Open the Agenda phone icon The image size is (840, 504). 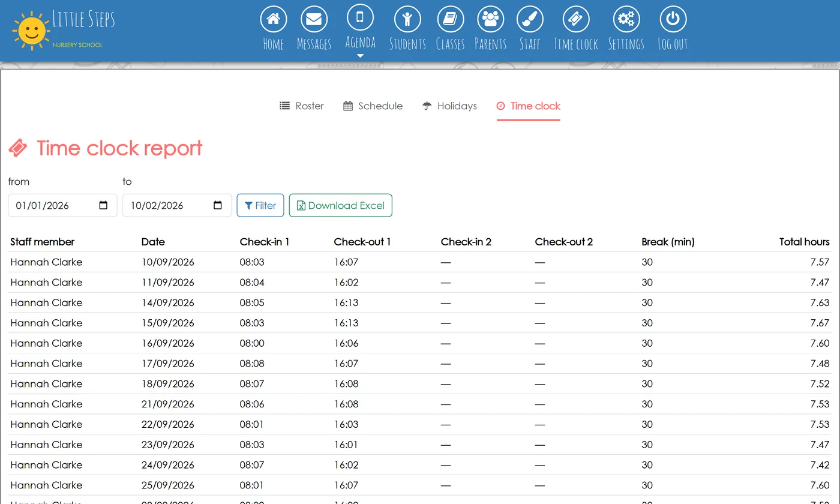[x=360, y=17]
